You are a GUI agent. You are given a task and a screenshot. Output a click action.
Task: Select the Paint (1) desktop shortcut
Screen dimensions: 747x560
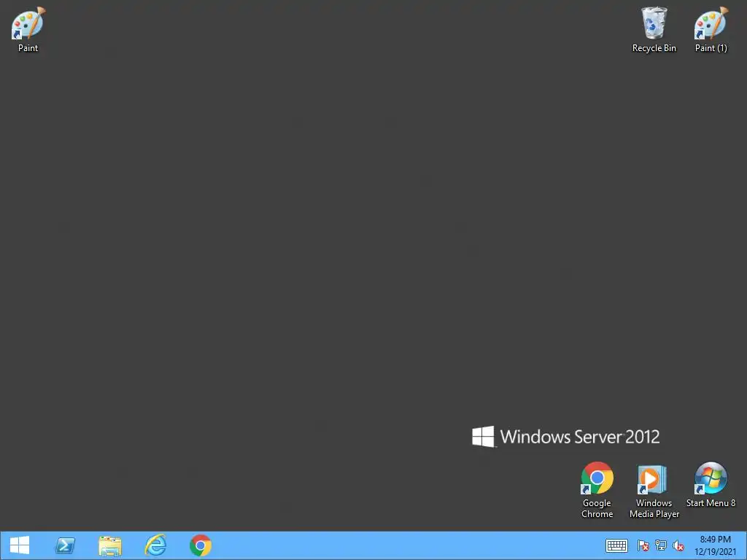click(x=711, y=28)
